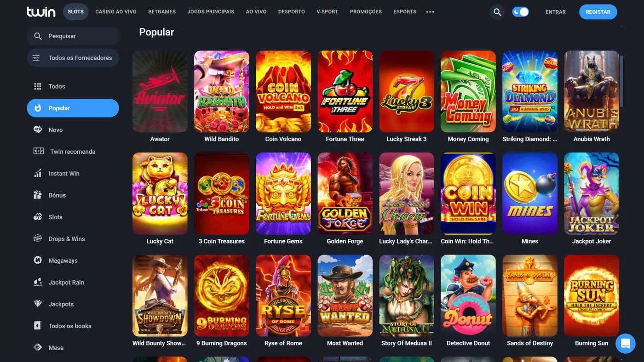Image resolution: width=644 pixels, height=362 pixels.
Task: Click the twin logo
Action: click(41, 11)
